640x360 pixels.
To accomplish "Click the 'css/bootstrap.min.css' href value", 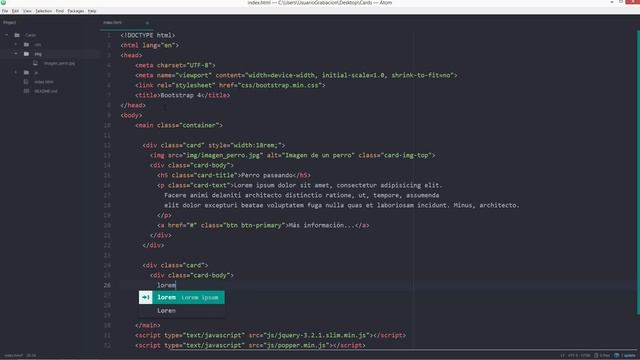I will [281, 85].
